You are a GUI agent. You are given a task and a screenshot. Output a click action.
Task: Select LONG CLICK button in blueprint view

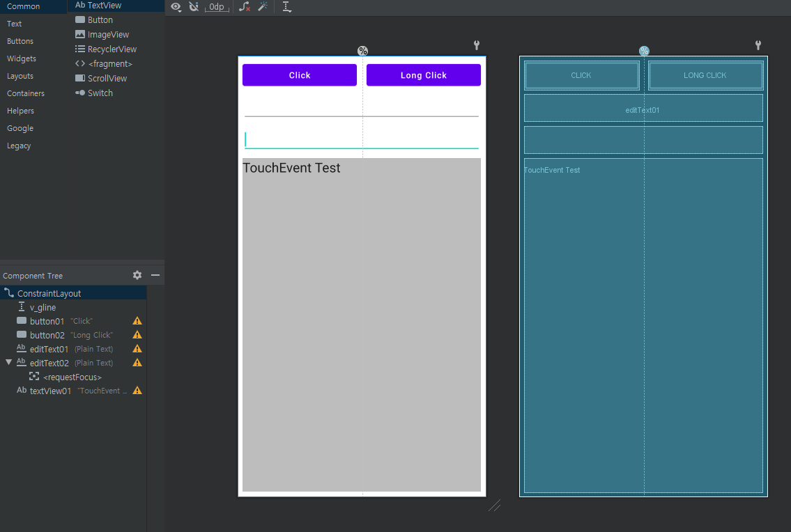pos(705,75)
